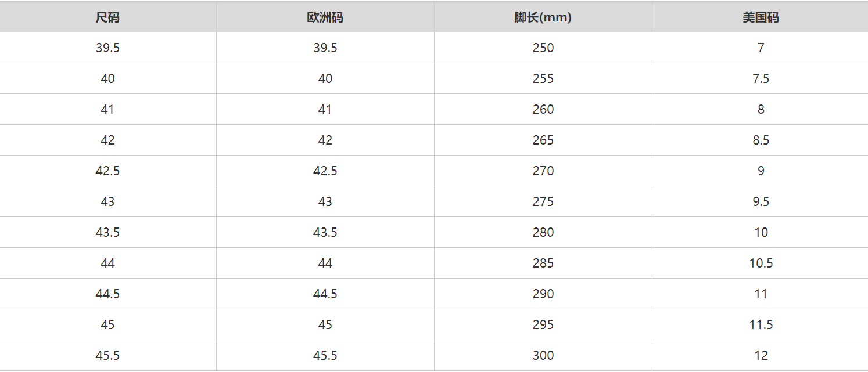868x372 pixels.
Task: Click the 欧洲码 column header
Action: coord(325,17)
